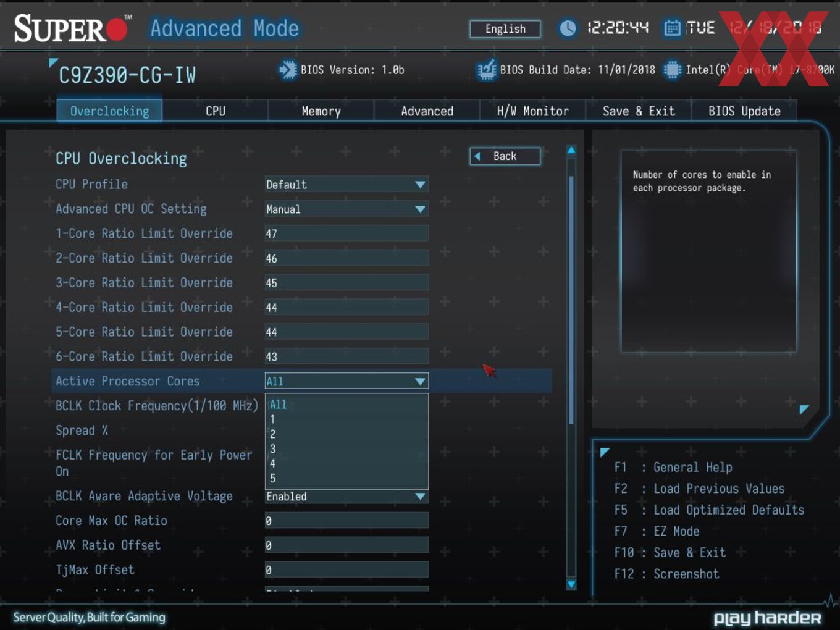The image size is (840, 630).
Task: Click the C9Z390-CG-IW board name
Action: [x=127, y=75]
